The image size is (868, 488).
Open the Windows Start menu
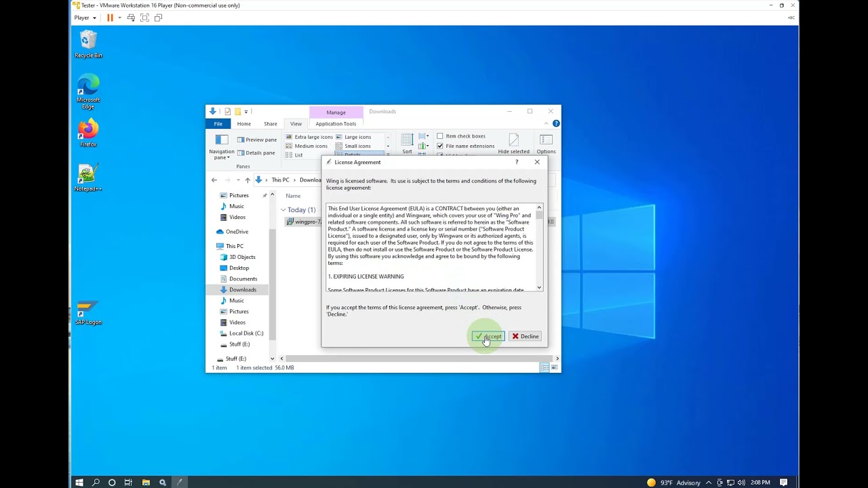[x=79, y=483]
